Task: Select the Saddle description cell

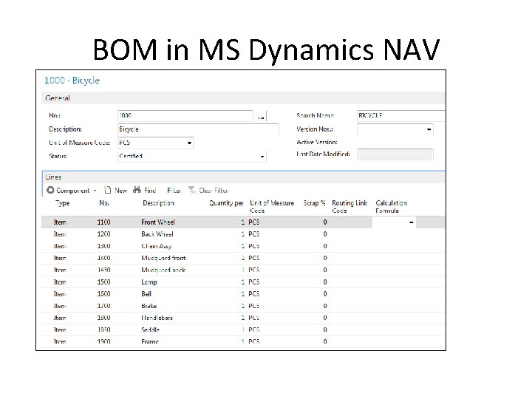Action: pyautogui.click(x=150, y=330)
